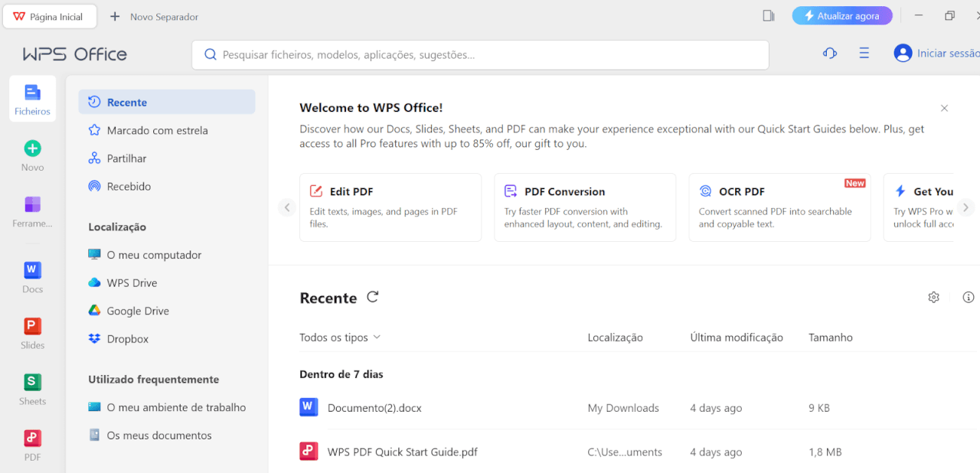This screenshot has width=980, height=473.
Task: Sort by Tamanho column header
Action: pyautogui.click(x=831, y=338)
